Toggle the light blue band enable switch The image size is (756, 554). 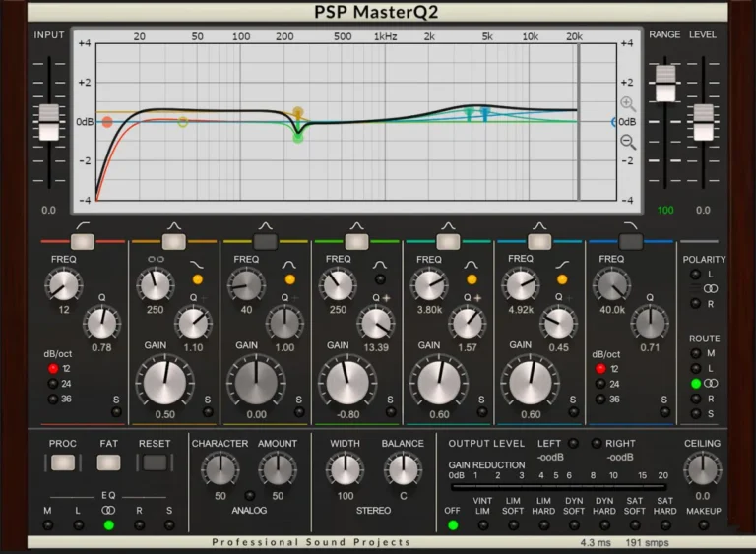[x=539, y=241]
